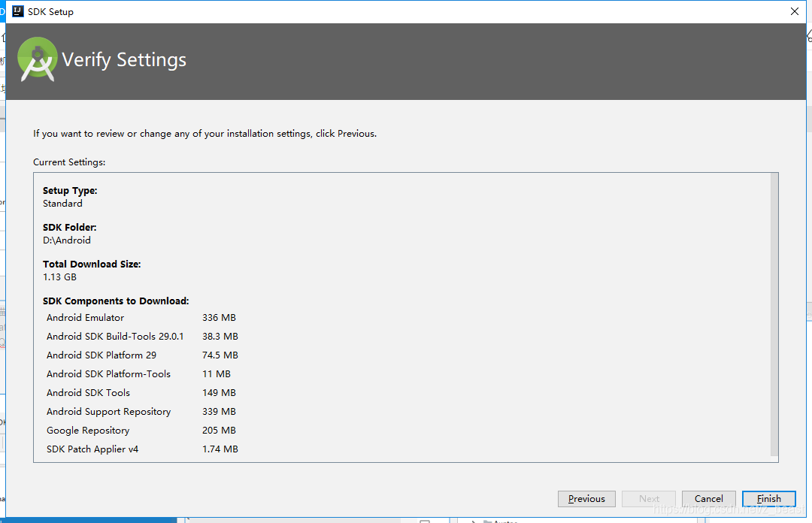Viewport: 812px width, 523px height.
Task: Click the 336 MB size value
Action: click(x=219, y=317)
